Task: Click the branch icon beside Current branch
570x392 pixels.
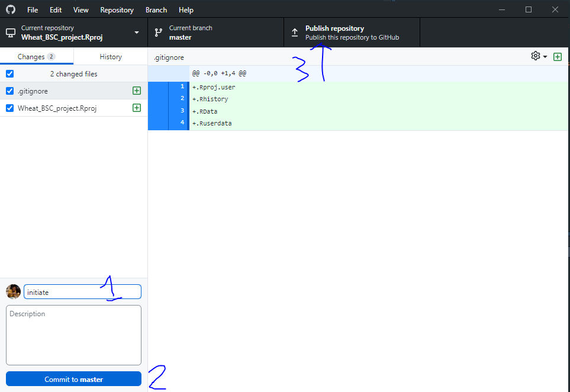Action: point(159,33)
